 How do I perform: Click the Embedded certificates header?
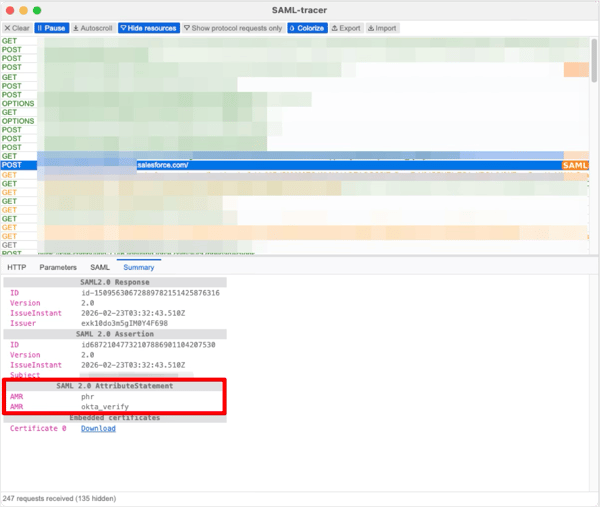tap(115, 418)
